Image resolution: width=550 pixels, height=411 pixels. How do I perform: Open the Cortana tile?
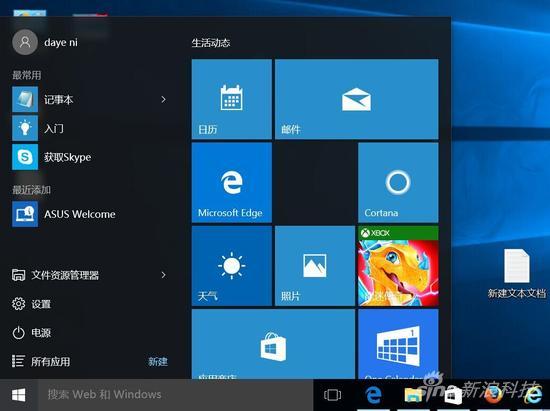coord(398,182)
